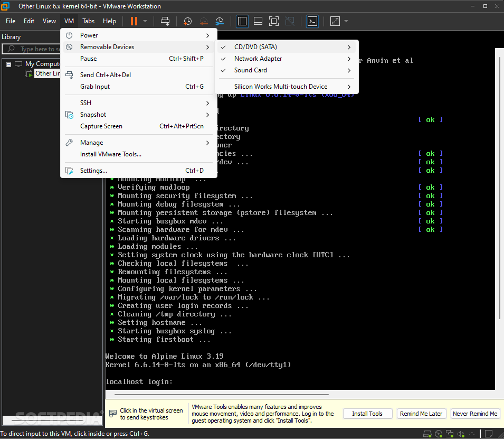
Task: Take a snapshot with the clock-plus toolbar icon
Action: 187,21
